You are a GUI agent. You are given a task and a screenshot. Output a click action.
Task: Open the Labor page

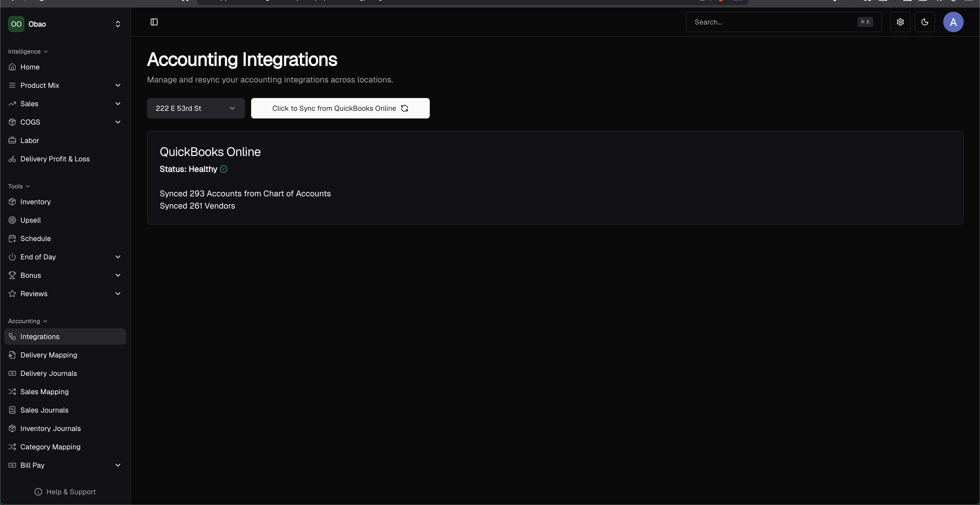click(x=65, y=140)
